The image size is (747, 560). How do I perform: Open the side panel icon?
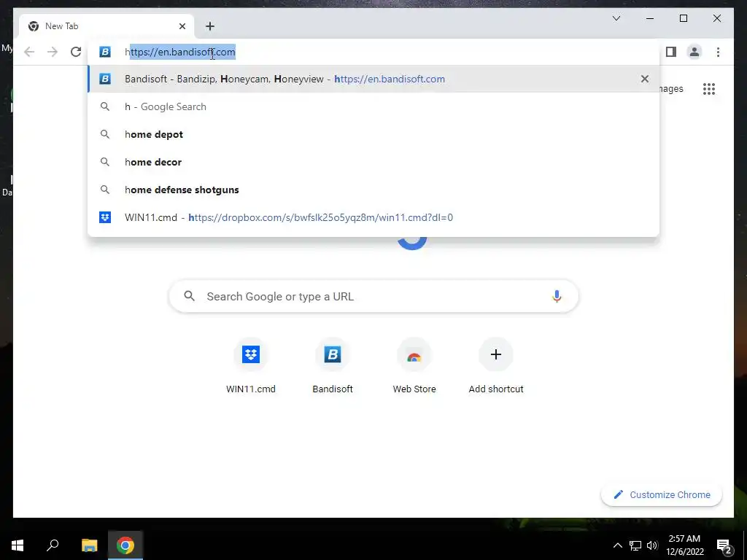click(671, 52)
